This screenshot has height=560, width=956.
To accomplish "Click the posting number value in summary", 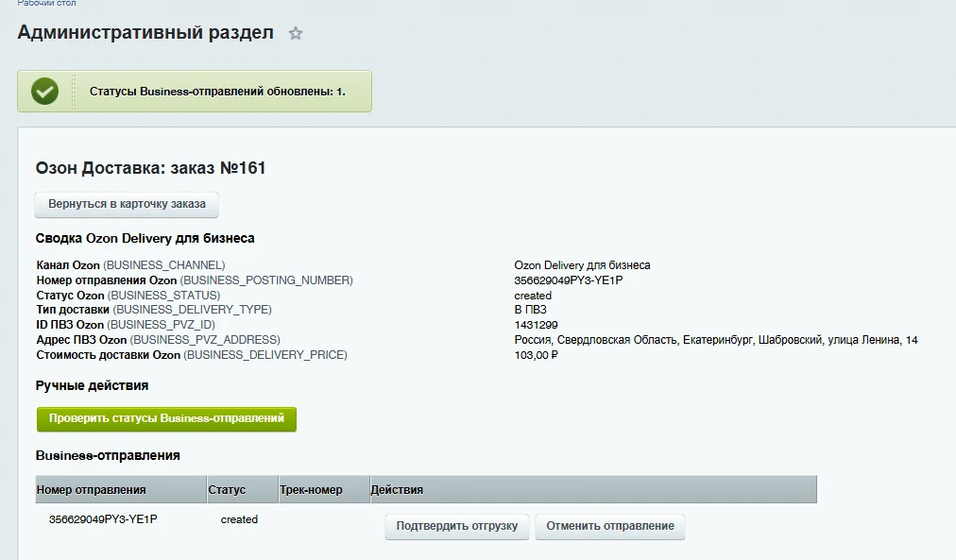I will [x=569, y=280].
